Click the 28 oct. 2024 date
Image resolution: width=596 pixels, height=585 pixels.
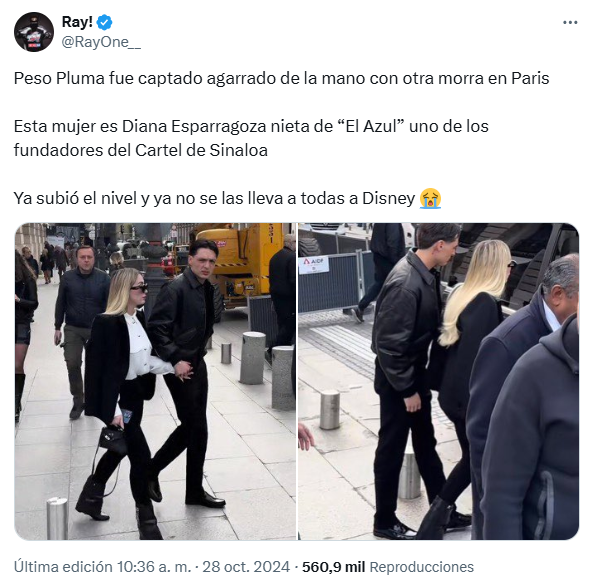coord(246,567)
